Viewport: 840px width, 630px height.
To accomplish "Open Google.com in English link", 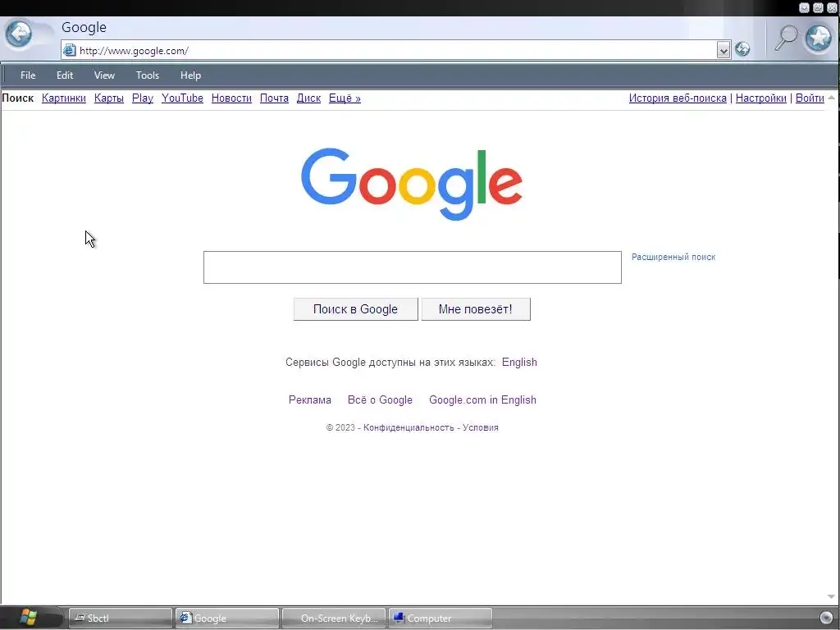I will click(x=482, y=399).
